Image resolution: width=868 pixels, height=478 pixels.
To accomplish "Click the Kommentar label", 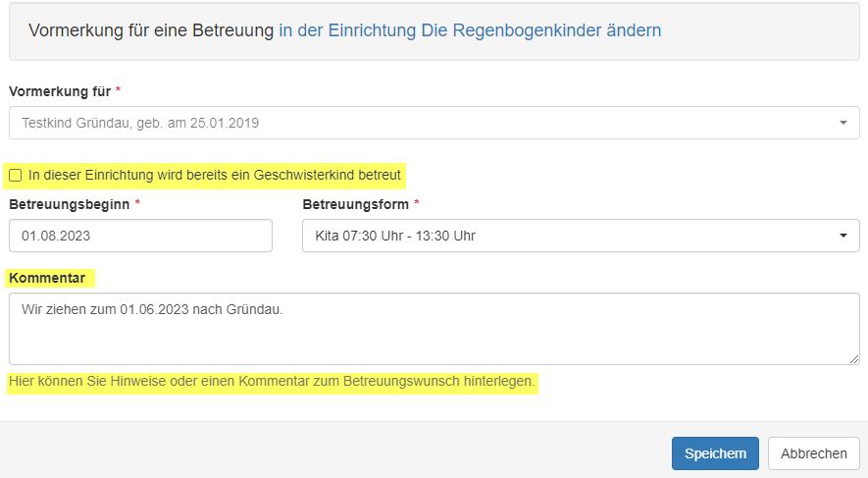I will (47, 278).
